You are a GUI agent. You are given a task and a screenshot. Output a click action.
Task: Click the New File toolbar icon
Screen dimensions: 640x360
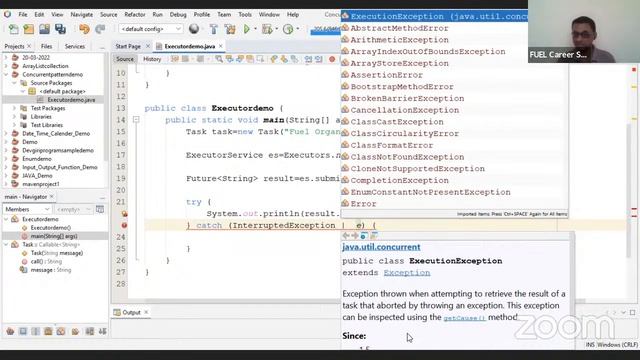13,29
